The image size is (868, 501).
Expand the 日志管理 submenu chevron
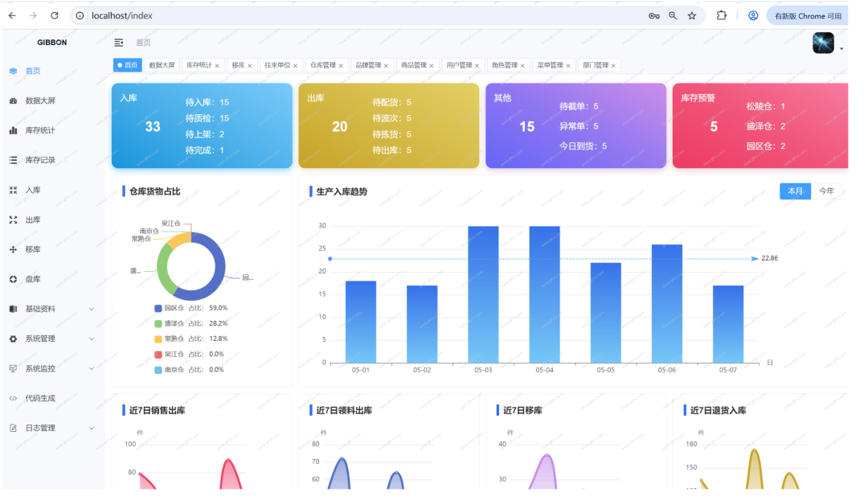pyautogui.click(x=92, y=428)
